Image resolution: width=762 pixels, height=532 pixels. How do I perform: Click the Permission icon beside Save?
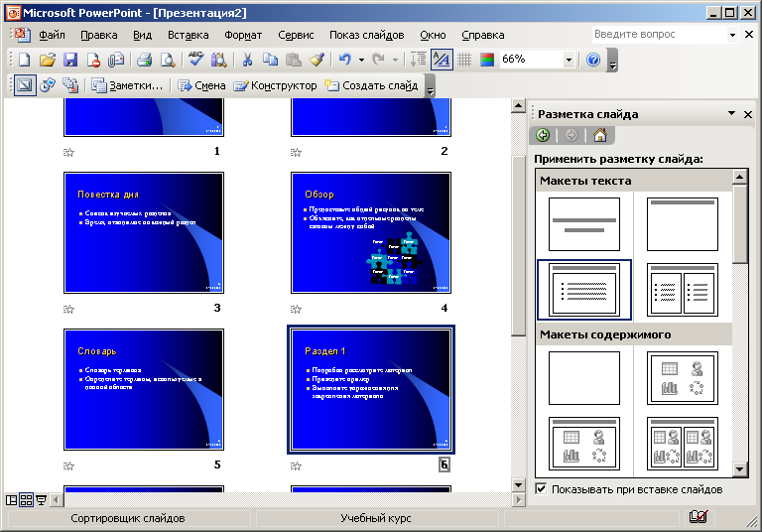[93, 60]
